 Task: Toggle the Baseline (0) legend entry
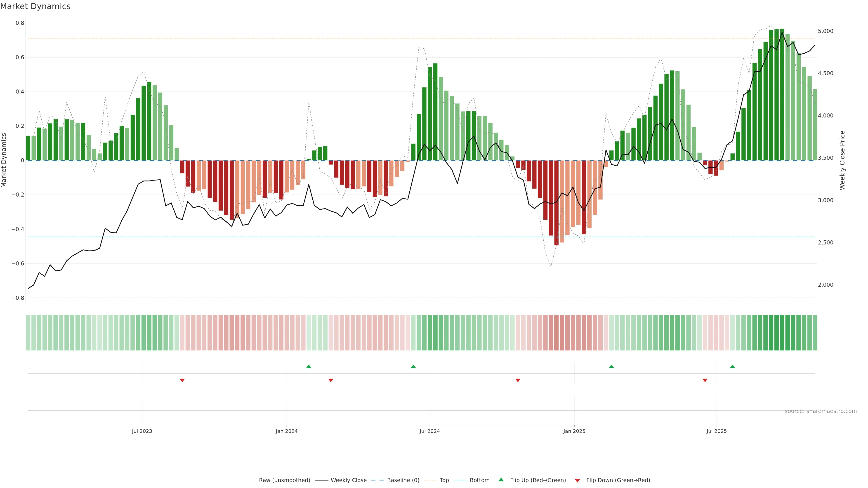(x=403, y=480)
